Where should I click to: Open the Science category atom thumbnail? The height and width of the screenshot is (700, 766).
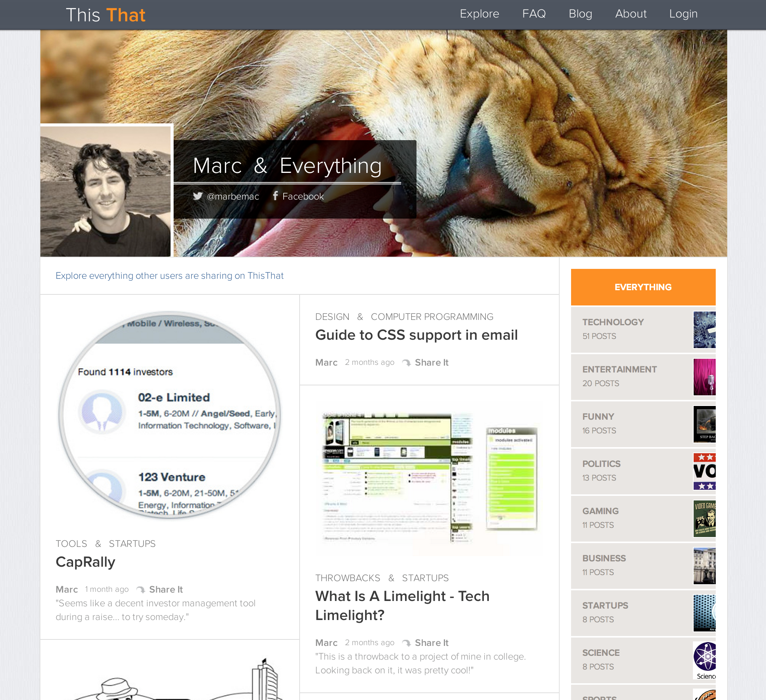click(704, 660)
